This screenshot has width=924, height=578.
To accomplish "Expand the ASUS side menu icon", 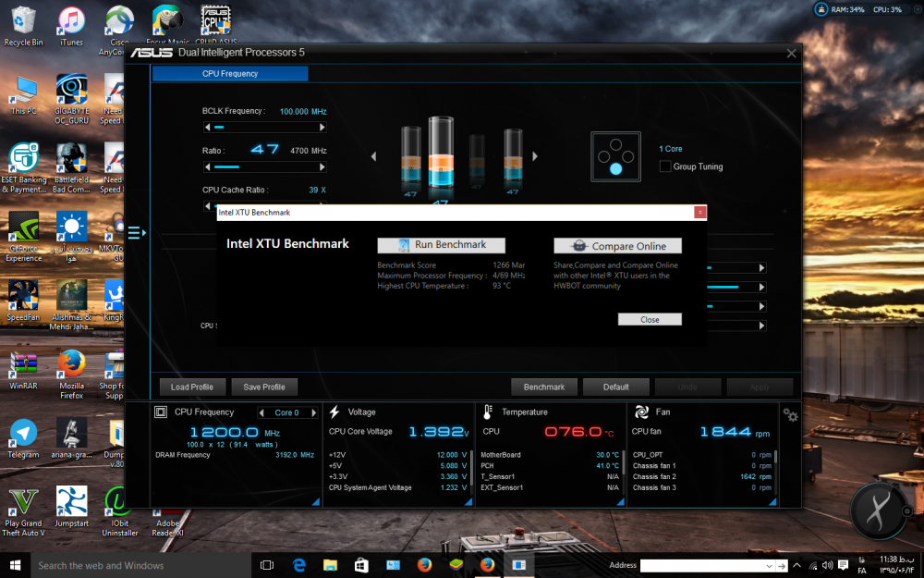I will coord(137,233).
